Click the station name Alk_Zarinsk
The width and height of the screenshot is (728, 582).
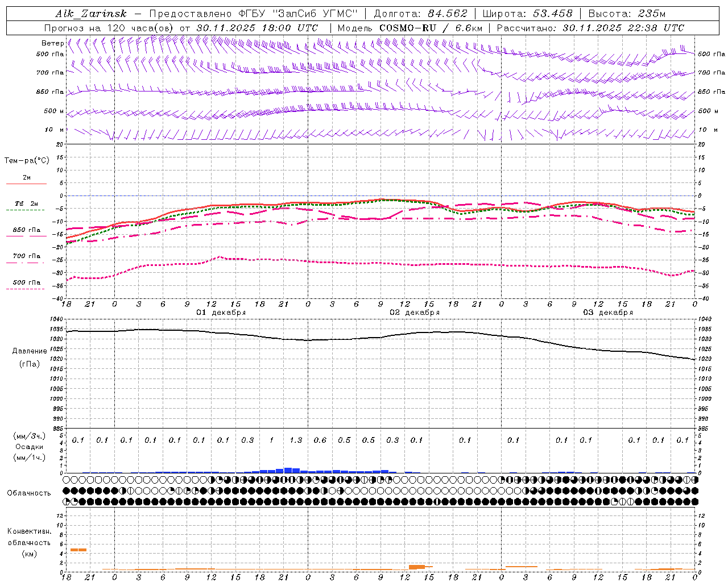pyautogui.click(x=90, y=14)
